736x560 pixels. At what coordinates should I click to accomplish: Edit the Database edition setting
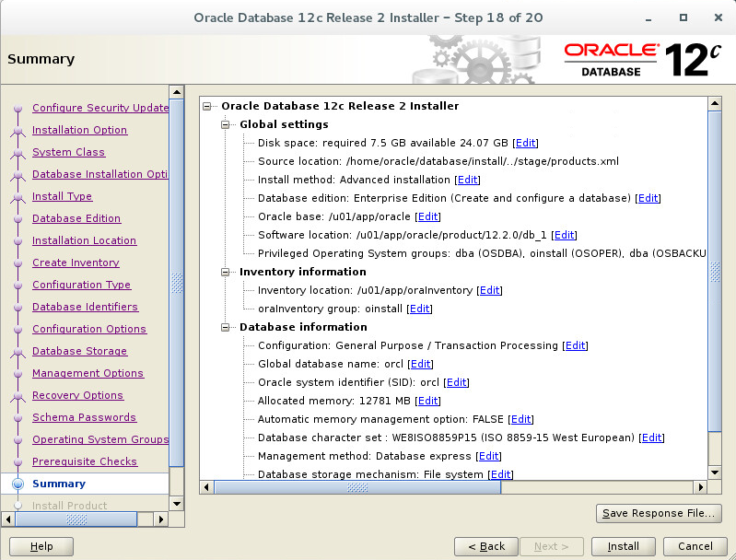[x=648, y=198]
